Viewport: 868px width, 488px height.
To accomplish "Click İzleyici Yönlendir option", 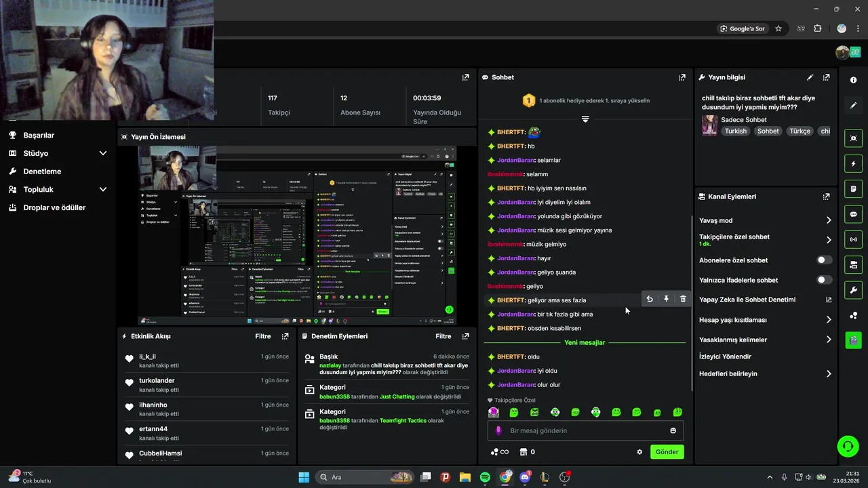I will pyautogui.click(x=725, y=357).
